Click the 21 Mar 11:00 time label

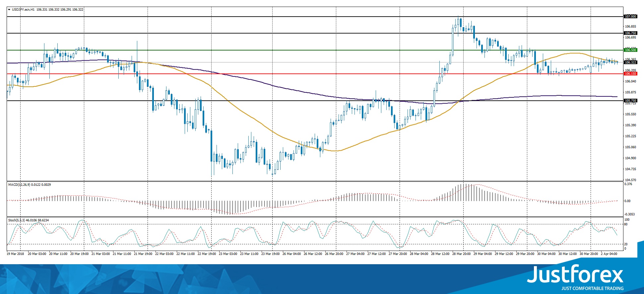click(x=122, y=254)
